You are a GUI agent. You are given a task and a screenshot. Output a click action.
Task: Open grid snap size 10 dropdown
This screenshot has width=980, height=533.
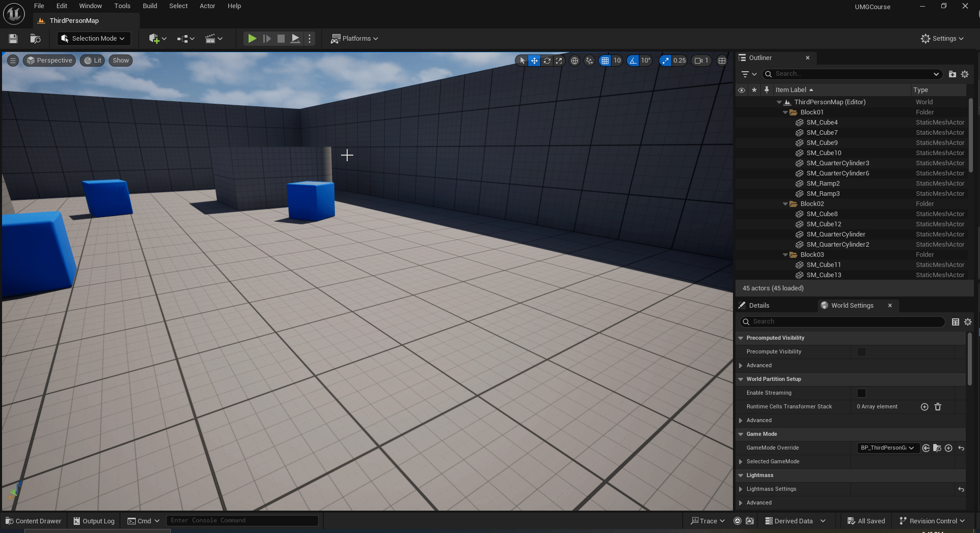[x=617, y=61]
